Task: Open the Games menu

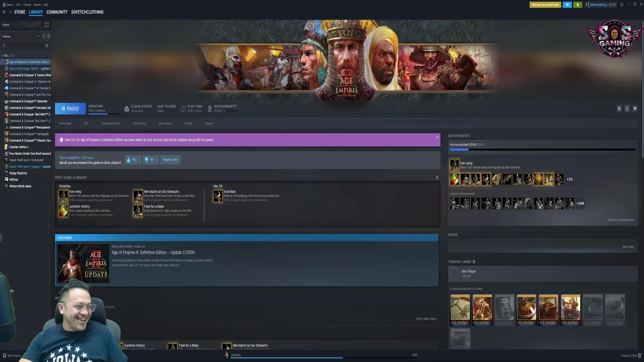Action: tap(37, 5)
